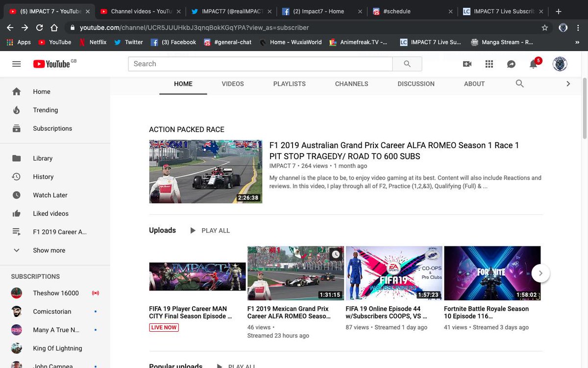Open the Manga Stream bookmark

tap(502, 42)
